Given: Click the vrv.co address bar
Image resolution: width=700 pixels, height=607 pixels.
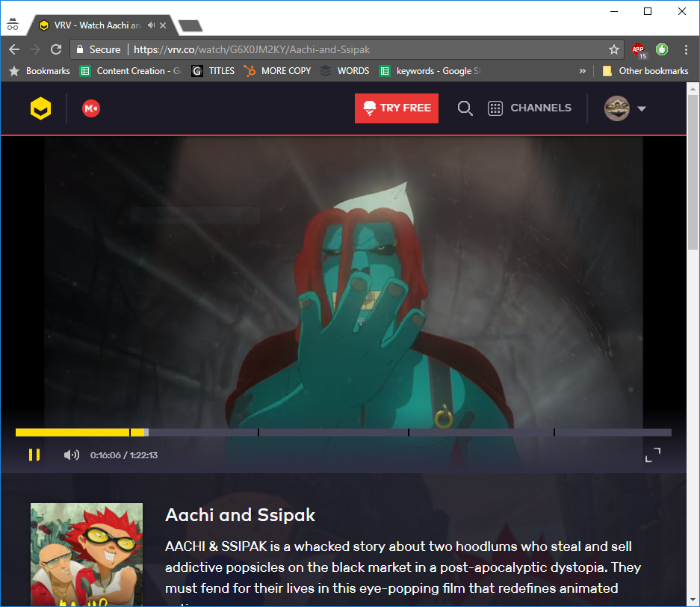Looking at the screenshot, I should click(347, 49).
